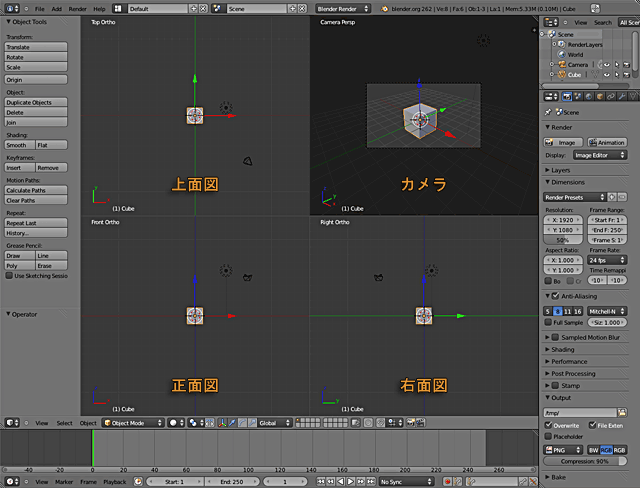Toggle visibility eye of Camera in outliner
Viewport: 640px width, 488px height.
click(606, 64)
